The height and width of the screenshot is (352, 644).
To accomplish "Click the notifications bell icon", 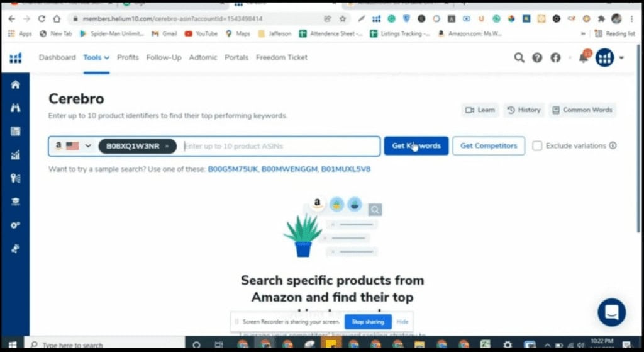I will pos(584,59).
